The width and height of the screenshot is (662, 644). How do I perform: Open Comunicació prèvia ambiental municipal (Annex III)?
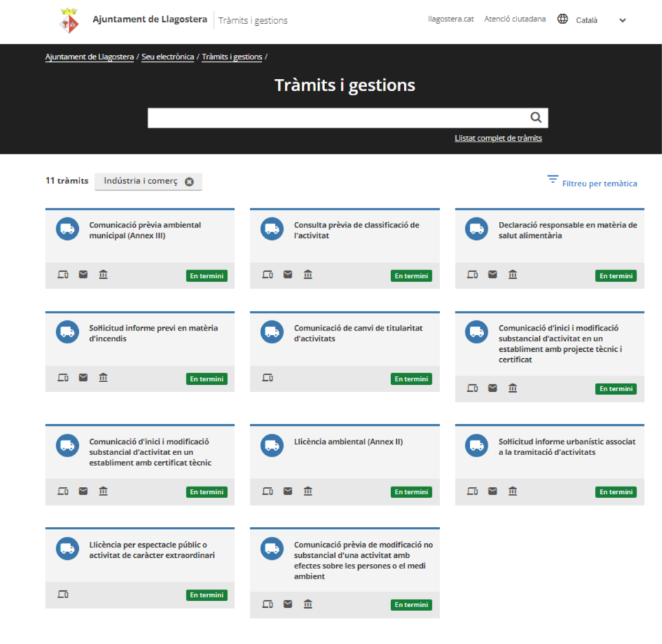tap(145, 230)
